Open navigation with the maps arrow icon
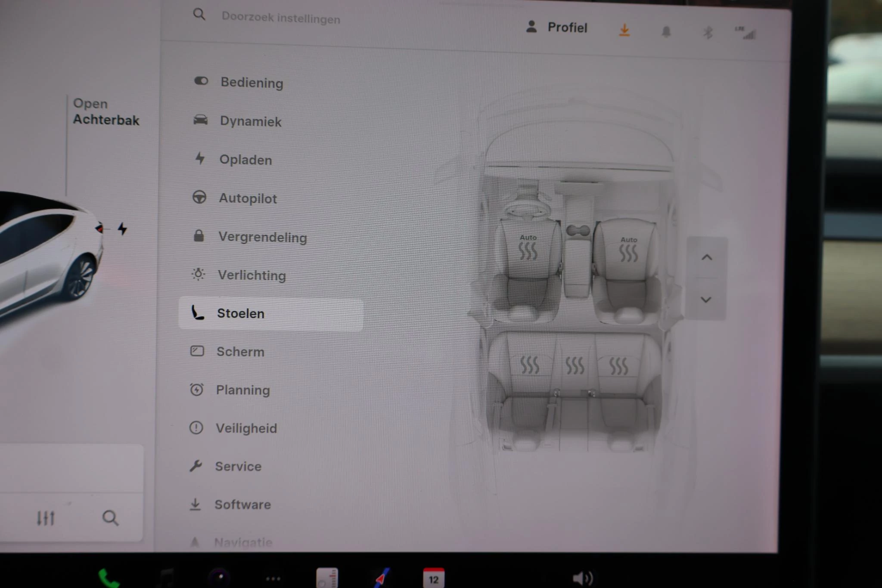The image size is (882, 588). click(x=380, y=579)
